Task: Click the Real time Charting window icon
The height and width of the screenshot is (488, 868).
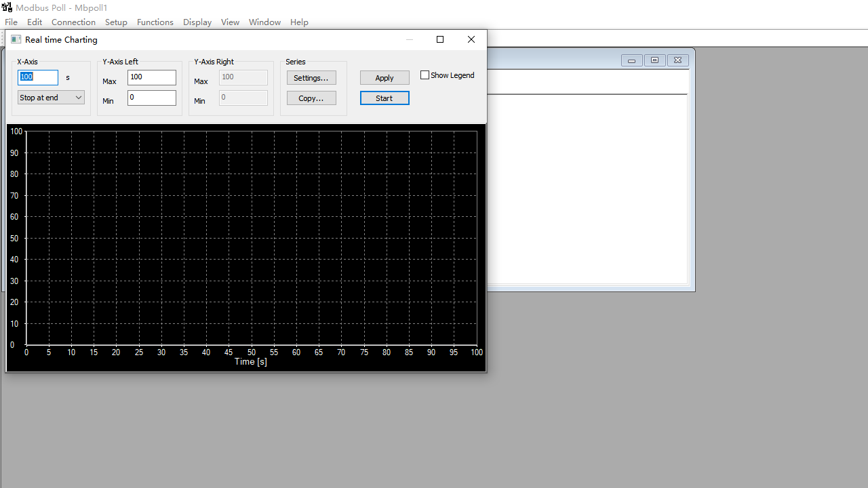Action: 16,39
